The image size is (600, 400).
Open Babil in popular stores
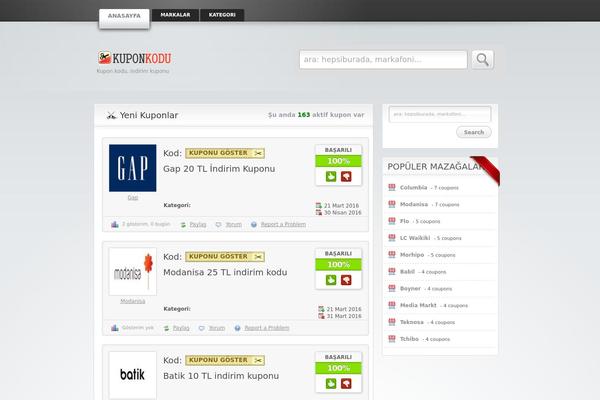407,272
